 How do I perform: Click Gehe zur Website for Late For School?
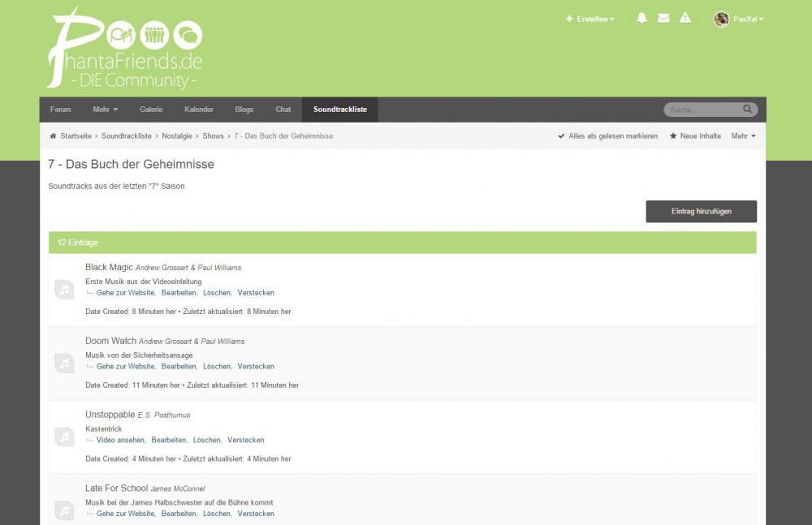(125, 514)
